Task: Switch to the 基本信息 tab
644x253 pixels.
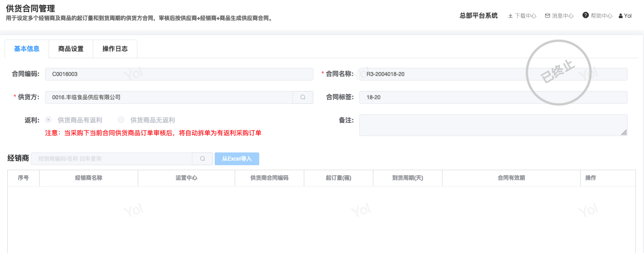Action: coord(27,49)
